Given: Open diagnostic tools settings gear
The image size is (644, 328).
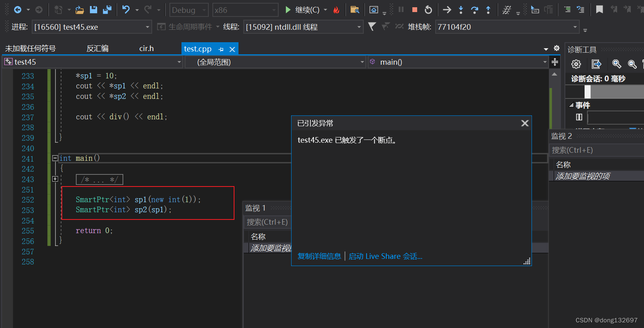Looking at the screenshot, I should click(x=576, y=64).
